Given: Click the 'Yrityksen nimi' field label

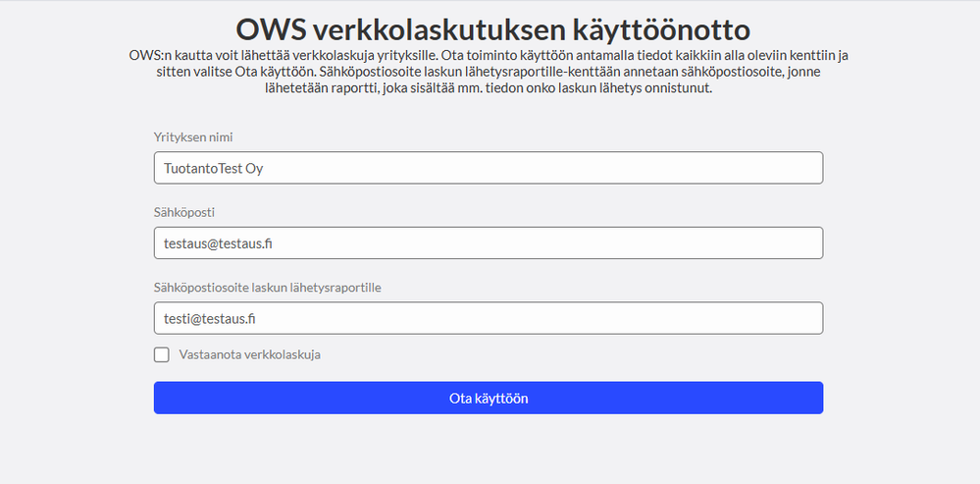Looking at the screenshot, I should click(193, 136).
